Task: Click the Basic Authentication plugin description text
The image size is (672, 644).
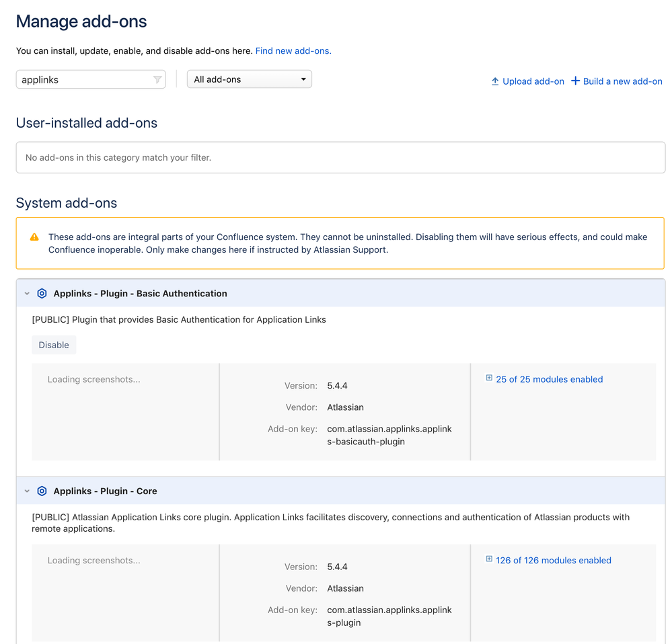Action: click(179, 319)
